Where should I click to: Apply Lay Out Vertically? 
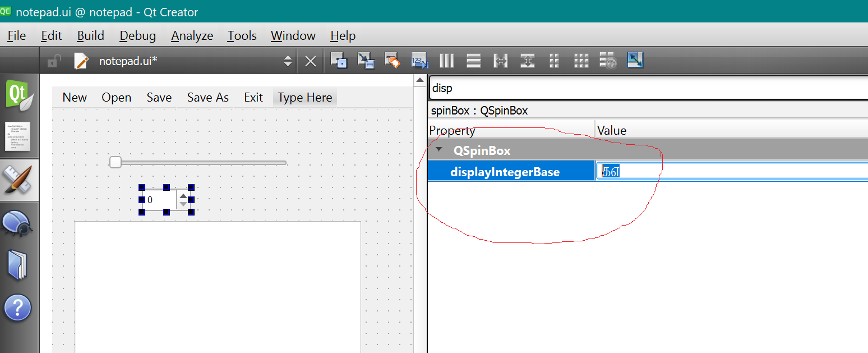point(474,61)
